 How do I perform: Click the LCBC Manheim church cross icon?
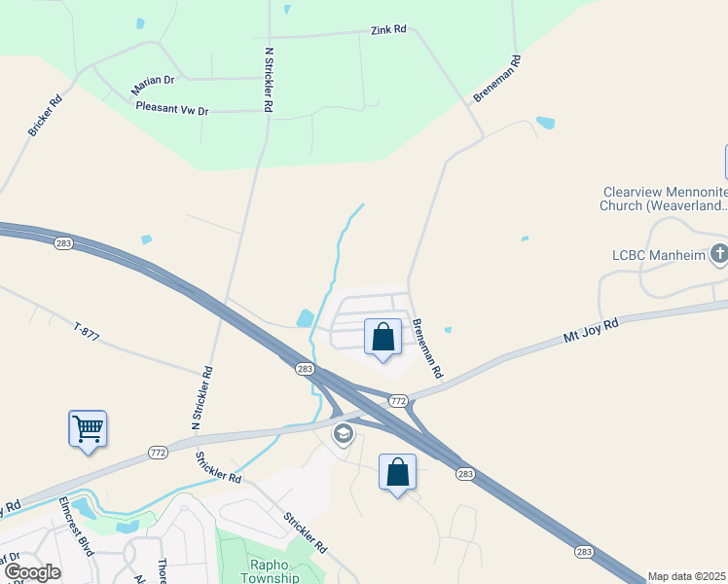pos(719,255)
